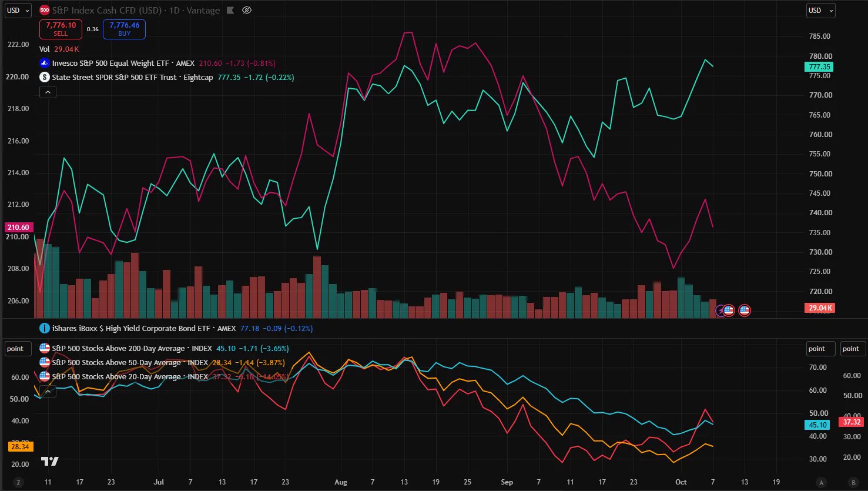Open the top-right USD currency dropdown
The image size is (868, 491).
(821, 11)
